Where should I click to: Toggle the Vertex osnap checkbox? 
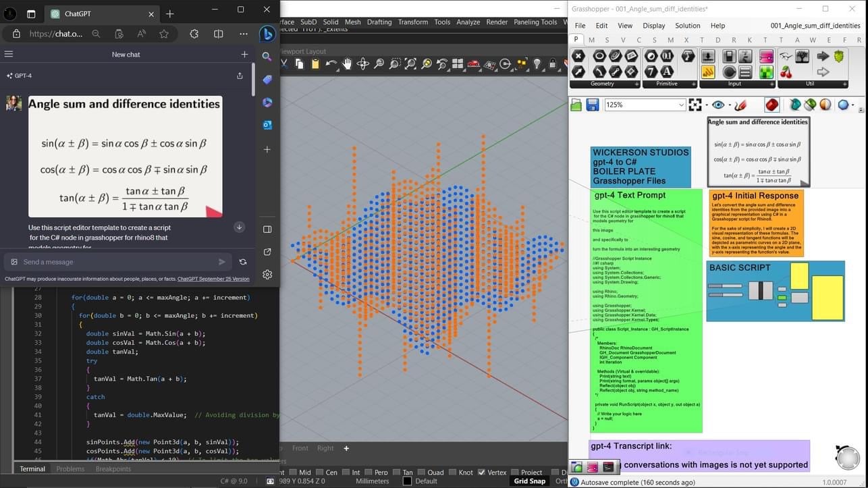pos(481,472)
